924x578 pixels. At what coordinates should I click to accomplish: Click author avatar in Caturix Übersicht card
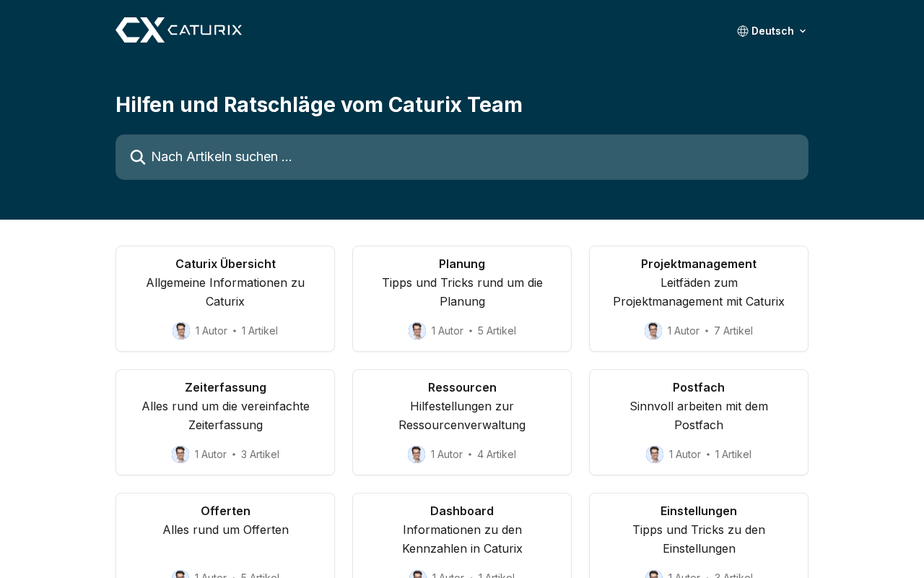click(181, 331)
